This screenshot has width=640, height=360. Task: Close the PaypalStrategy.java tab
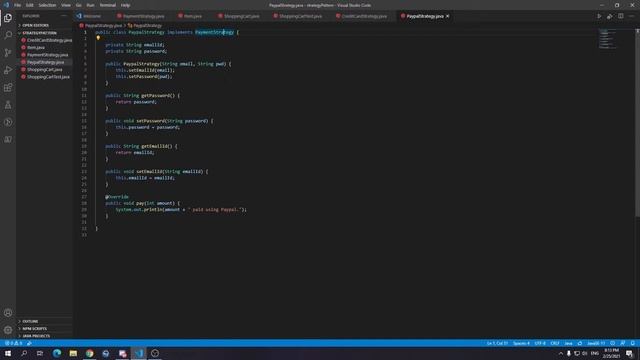tap(447, 16)
